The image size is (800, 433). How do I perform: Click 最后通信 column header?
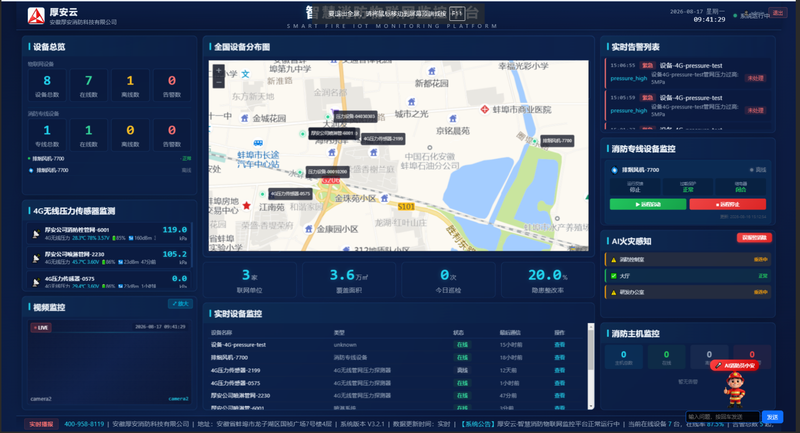click(x=510, y=333)
